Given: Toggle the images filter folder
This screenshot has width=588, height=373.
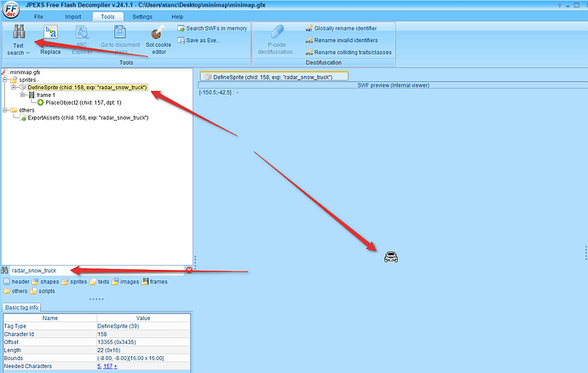Looking at the screenshot, I should pyautogui.click(x=125, y=282).
